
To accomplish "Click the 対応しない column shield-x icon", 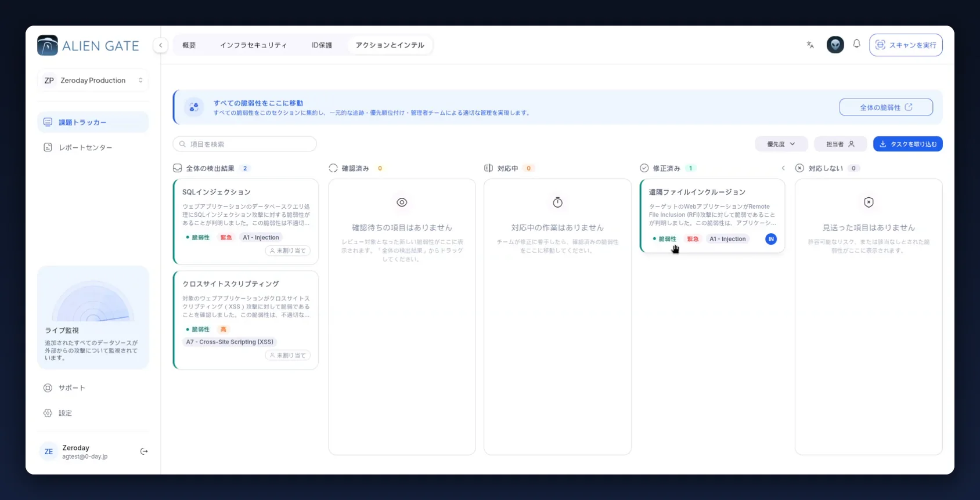I will [x=869, y=202].
